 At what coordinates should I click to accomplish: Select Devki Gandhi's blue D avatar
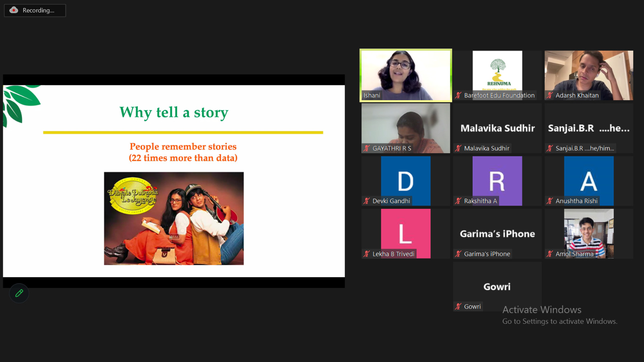coord(406,181)
